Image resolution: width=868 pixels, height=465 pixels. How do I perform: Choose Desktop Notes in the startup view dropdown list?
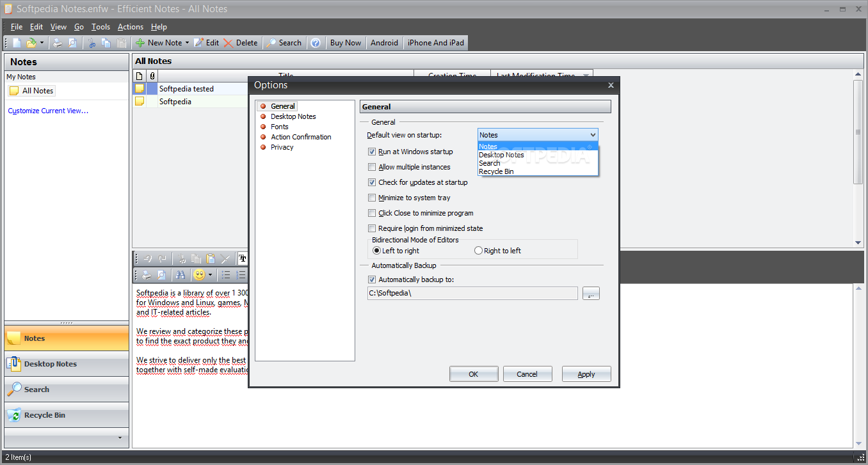tap(538, 155)
